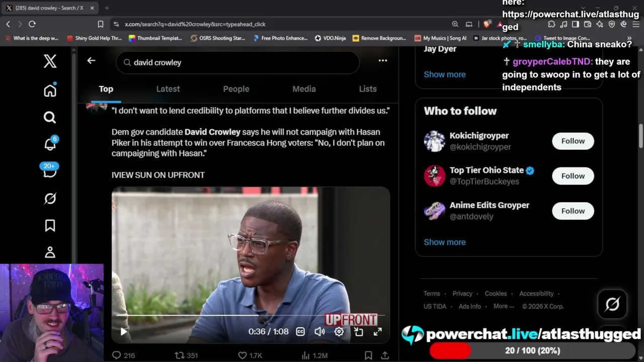The height and width of the screenshot is (362, 644).
Task: Follow Anime Edits Groyper
Action: tap(573, 211)
